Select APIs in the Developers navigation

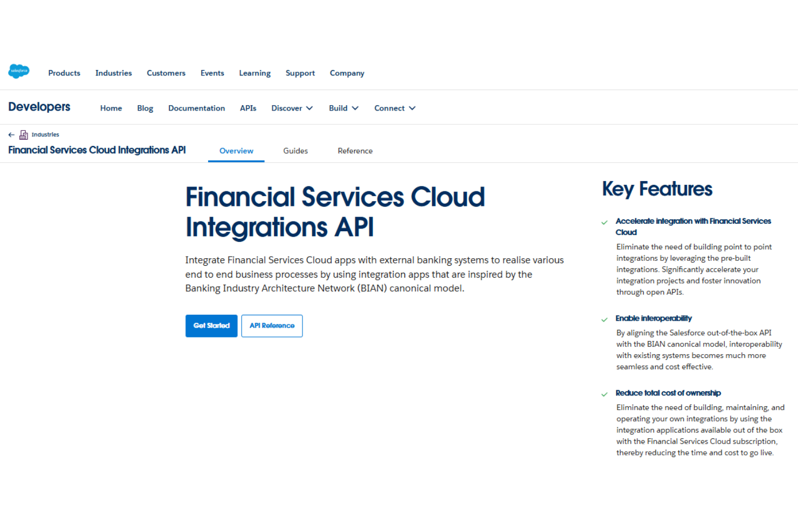pos(247,108)
